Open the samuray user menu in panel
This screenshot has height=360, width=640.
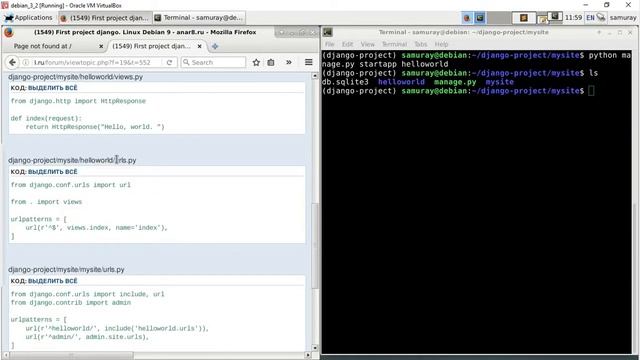(623, 18)
